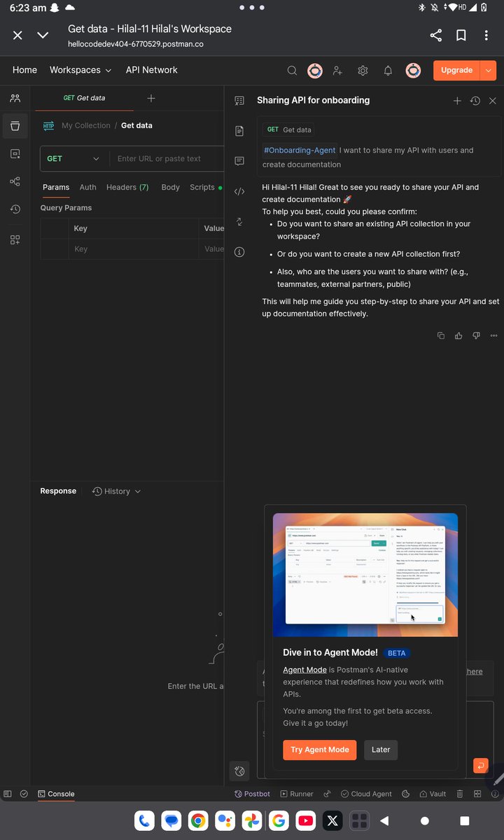Open Runner in the status bar

point(297,794)
